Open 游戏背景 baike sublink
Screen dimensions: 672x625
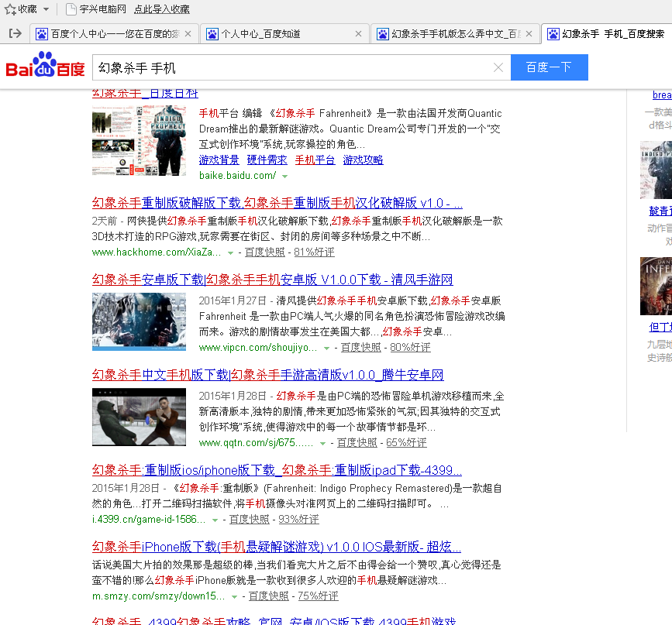coord(219,160)
